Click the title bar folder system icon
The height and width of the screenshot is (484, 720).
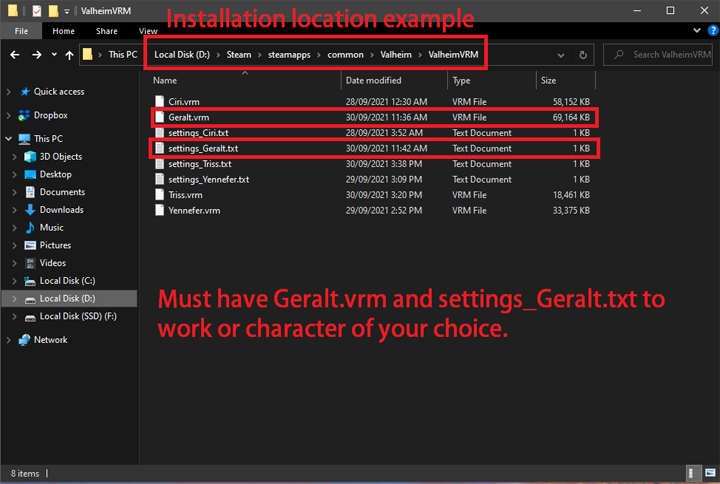pyautogui.click(x=13, y=11)
